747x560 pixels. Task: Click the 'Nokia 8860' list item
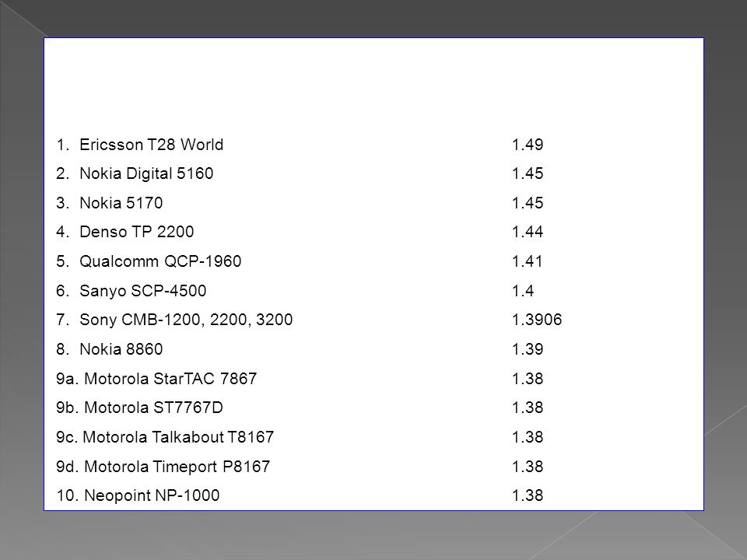[121, 349]
